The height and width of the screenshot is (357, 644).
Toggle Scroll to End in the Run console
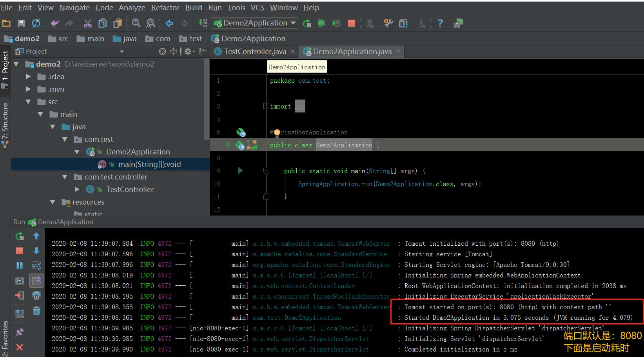(36, 281)
